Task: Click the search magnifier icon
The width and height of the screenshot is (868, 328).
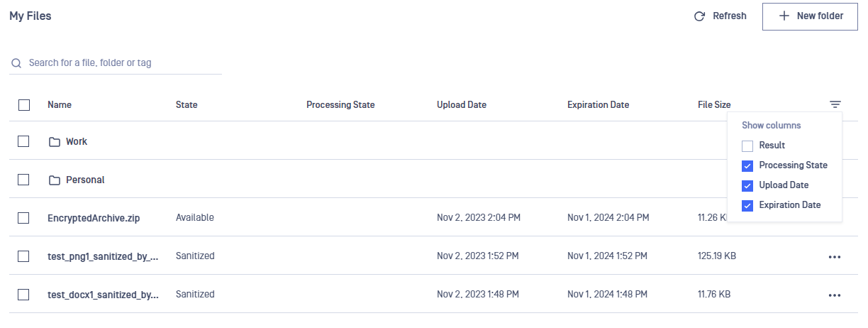Action: (16, 63)
